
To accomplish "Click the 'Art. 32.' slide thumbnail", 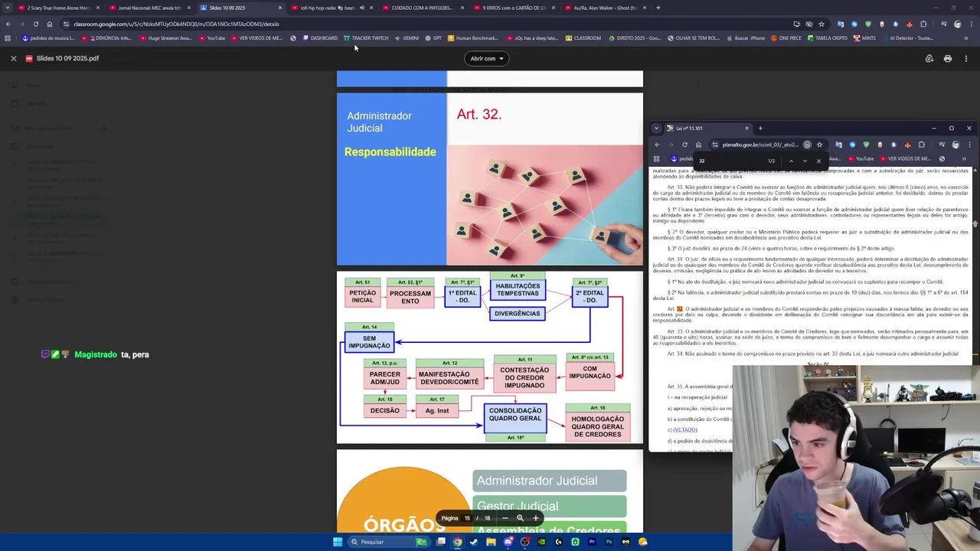I will [490, 179].
